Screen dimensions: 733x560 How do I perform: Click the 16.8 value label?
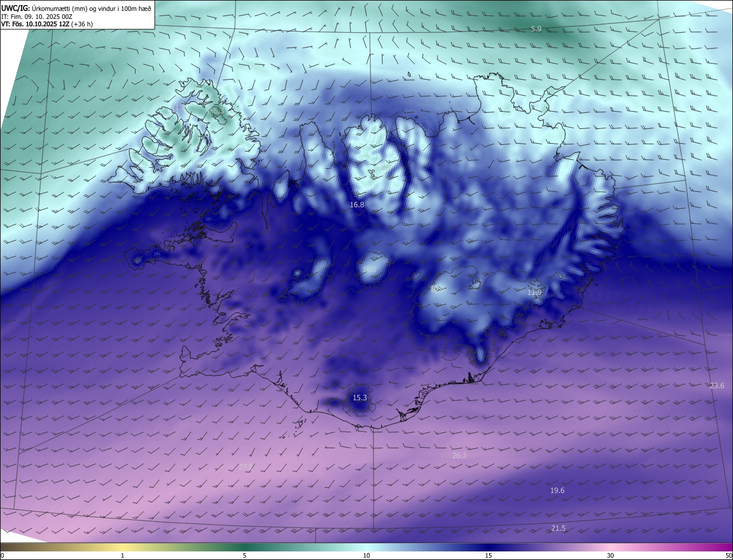tap(357, 204)
